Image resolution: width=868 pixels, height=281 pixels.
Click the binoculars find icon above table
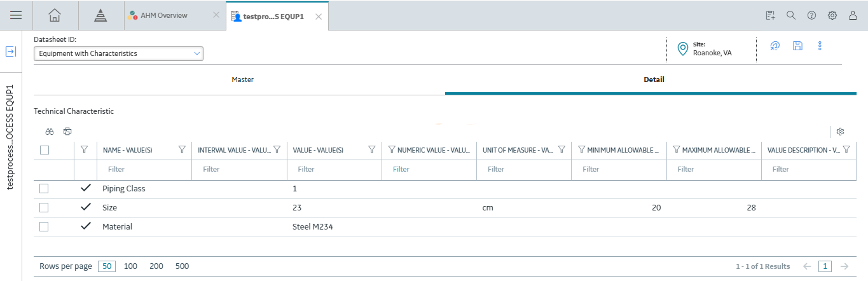50,132
